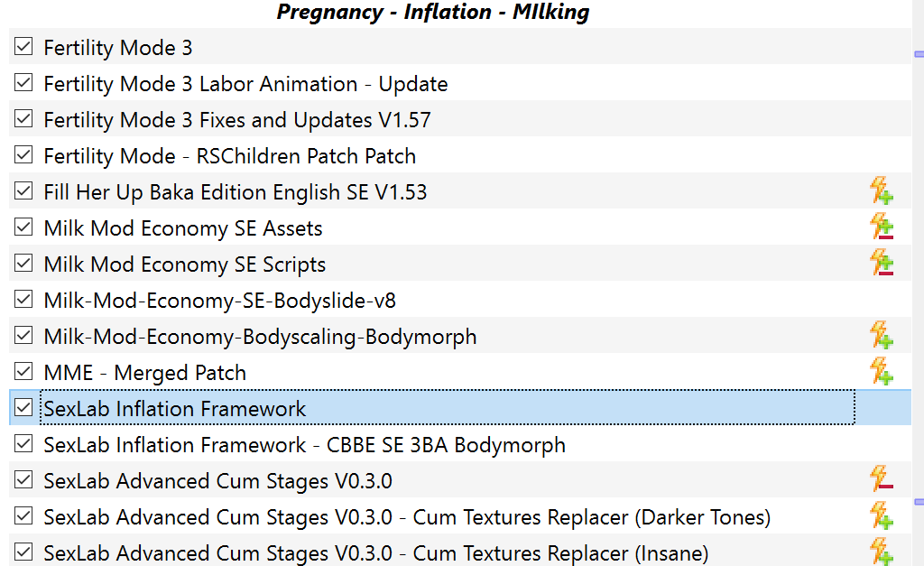This screenshot has height=566, width=924.
Task: Click conflict icon for Milk-Mod-Economy-Bodyscaling-Bodymorph
Action: (x=881, y=336)
